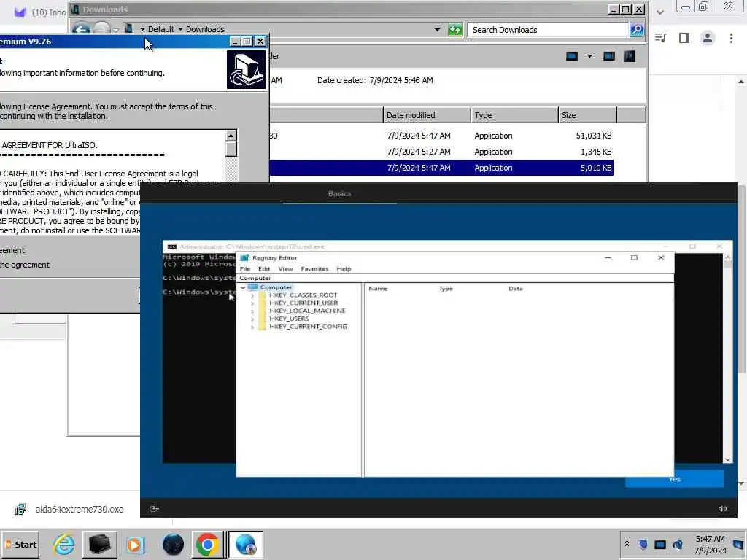The width and height of the screenshot is (747, 560).
Task: Click the dark help icon in Downloads toolbar
Action: (x=630, y=56)
